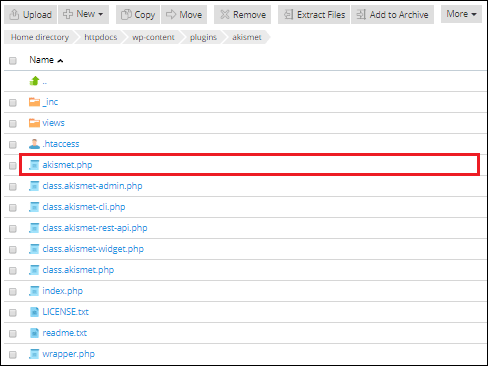Image resolution: width=488 pixels, height=366 pixels.
Task: Check the class.akismet.php checkbox
Action: pyautogui.click(x=13, y=271)
